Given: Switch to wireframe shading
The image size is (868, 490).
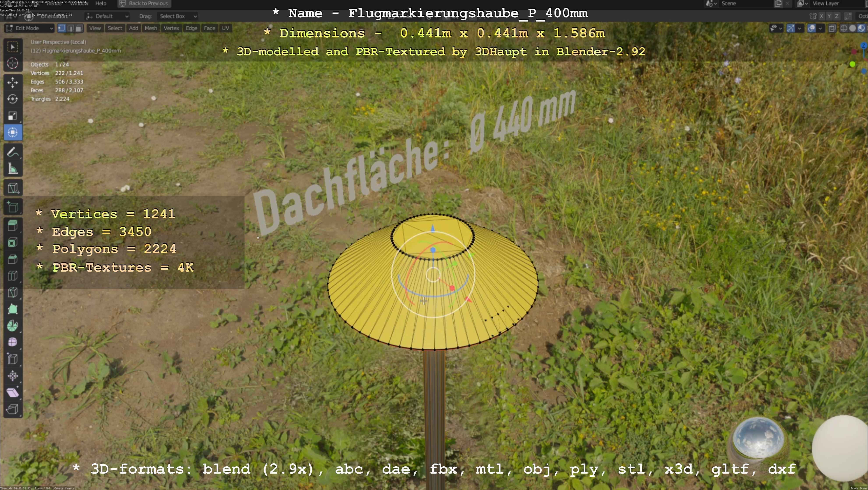Looking at the screenshot, I should 843,28.
